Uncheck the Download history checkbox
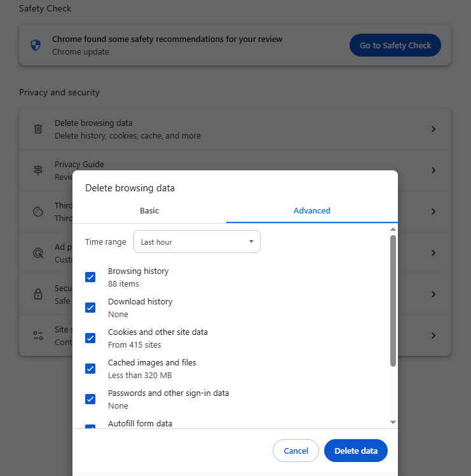Viewport: 471px width, 476px height. click(90, 308)
